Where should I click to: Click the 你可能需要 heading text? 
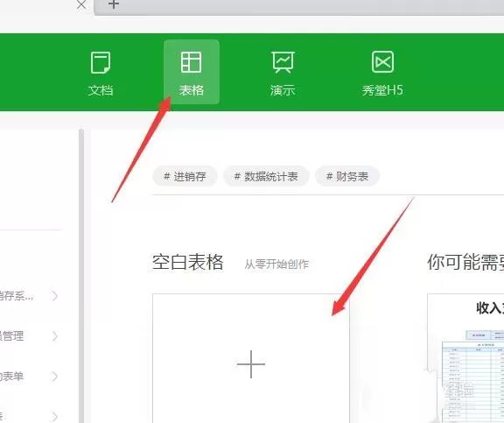click(x=465, y=262)
